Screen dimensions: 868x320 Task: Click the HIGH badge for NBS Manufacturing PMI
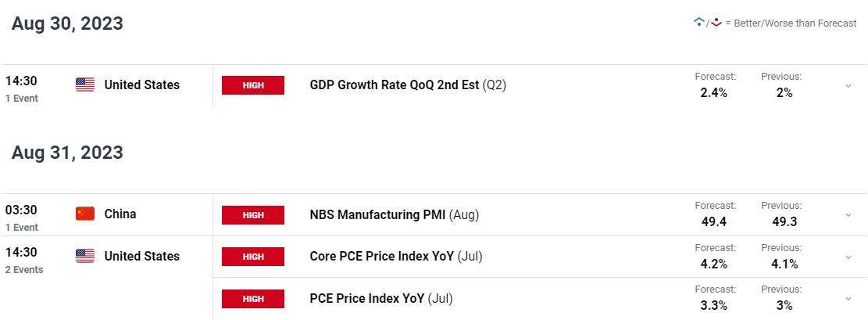pyautogui.click(x=253, y=215)
